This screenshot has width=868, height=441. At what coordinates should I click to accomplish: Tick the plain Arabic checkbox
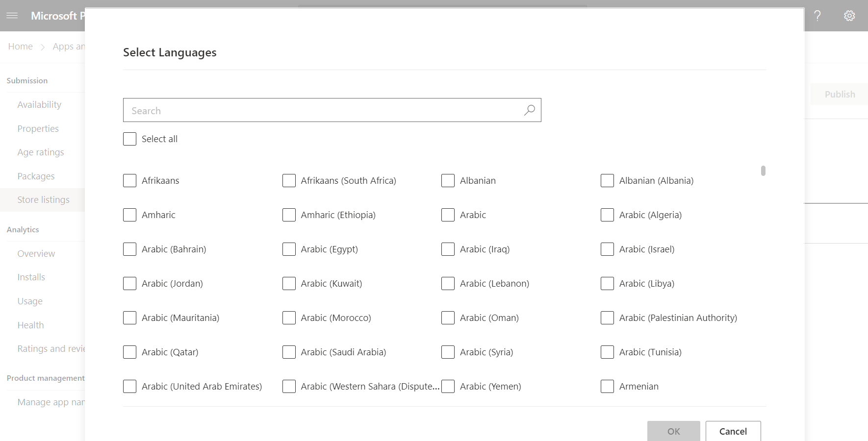point(448,215)
